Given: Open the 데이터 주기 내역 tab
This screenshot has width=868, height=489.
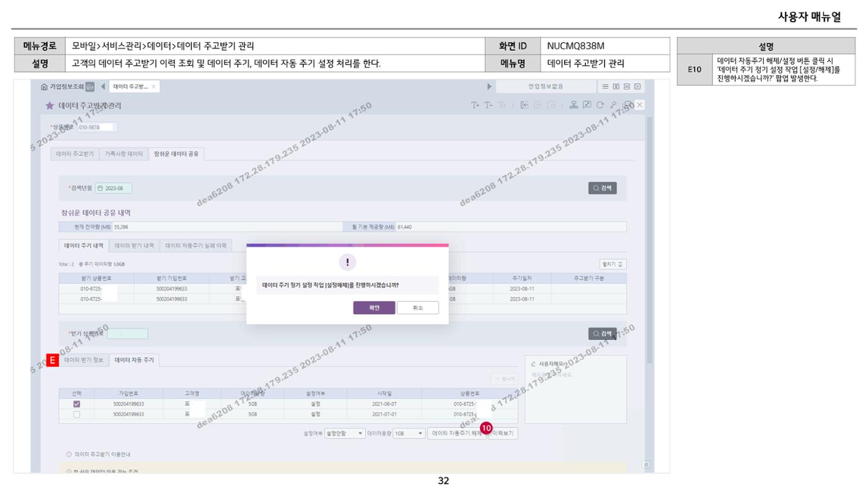Looking at the screenshot, I should (x=84, y=246).
